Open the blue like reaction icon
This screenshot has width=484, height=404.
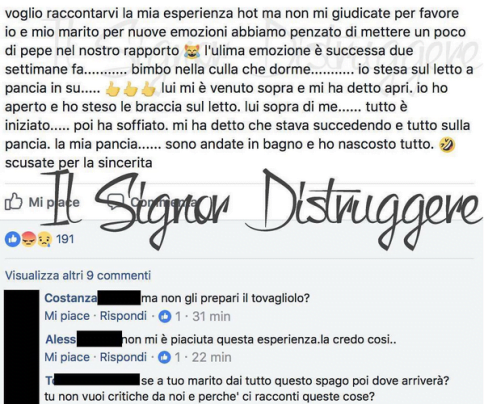[x=13, y=239]
